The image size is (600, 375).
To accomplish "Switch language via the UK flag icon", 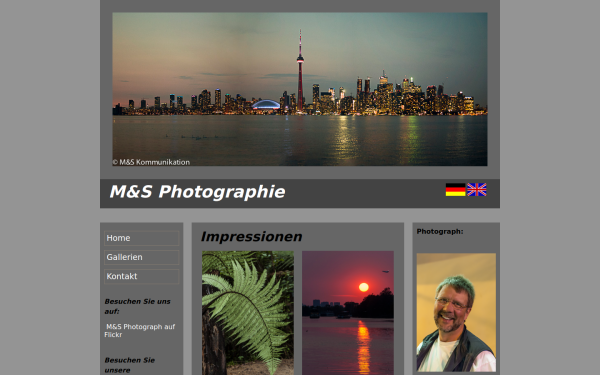I will click(x=477, y=190).
